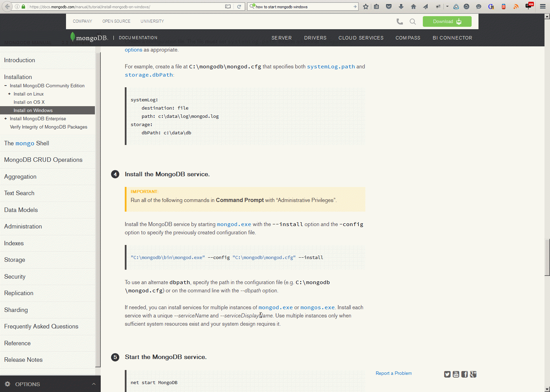The width and height of the screenshot is (550, 392).
Task: Open the MongoDB YouTube icon link
Action: (456, 374)
